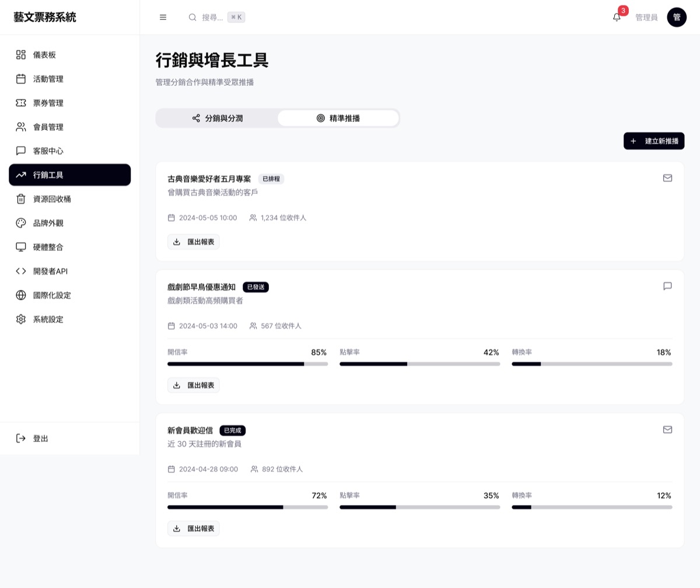Image resolution: width=700 pixels, height=588 pixels.
Task: Click the 12% 轉換率 progress bar
Action: point(592,507)
